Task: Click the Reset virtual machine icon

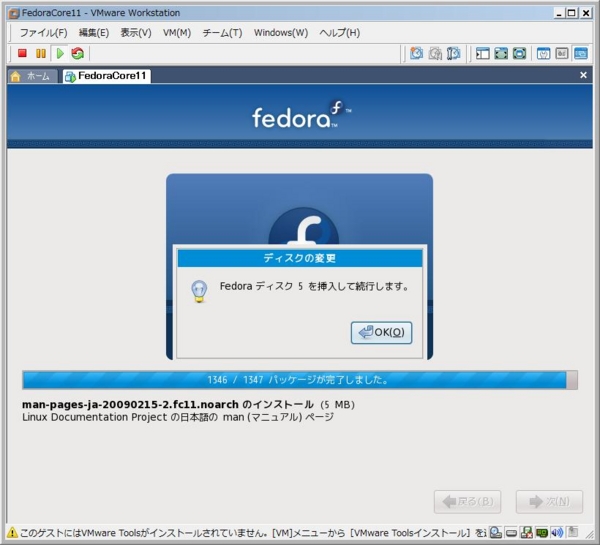Action: pyautogui.click(x=78, y=53)
